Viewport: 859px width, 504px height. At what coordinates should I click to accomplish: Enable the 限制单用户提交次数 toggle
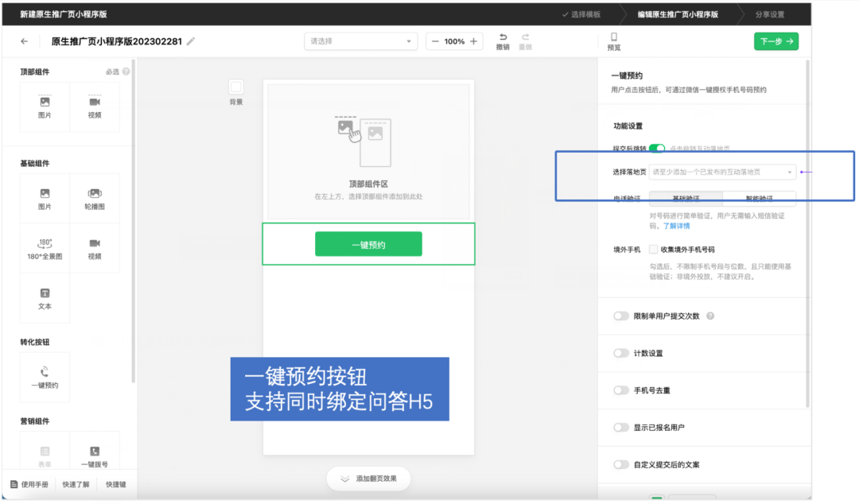[621, 316]
